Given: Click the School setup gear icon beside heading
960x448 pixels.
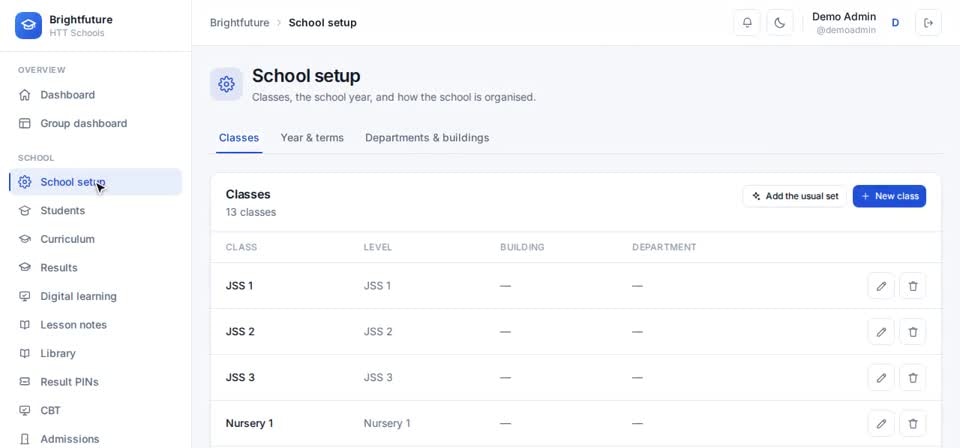Looking at the screenshot, I should 227,84.
